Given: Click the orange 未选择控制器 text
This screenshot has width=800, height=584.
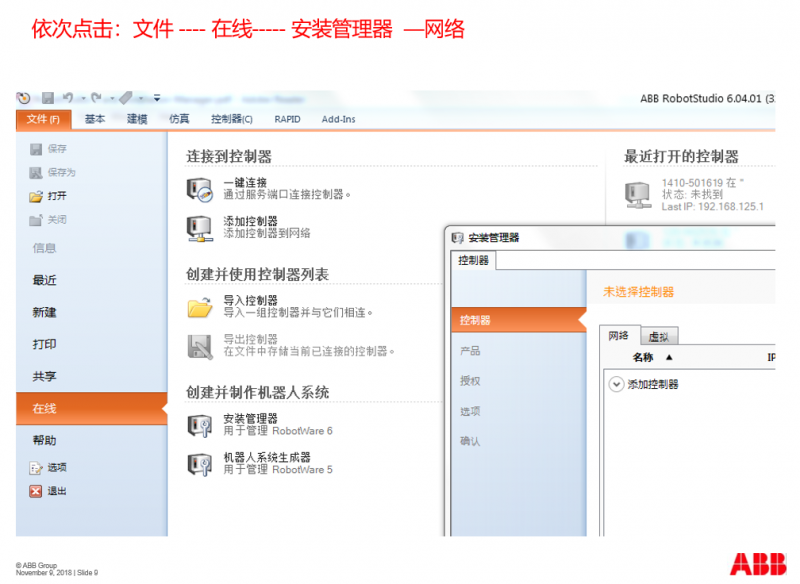Looking at the screenshot, I should [x=638, y=292].
